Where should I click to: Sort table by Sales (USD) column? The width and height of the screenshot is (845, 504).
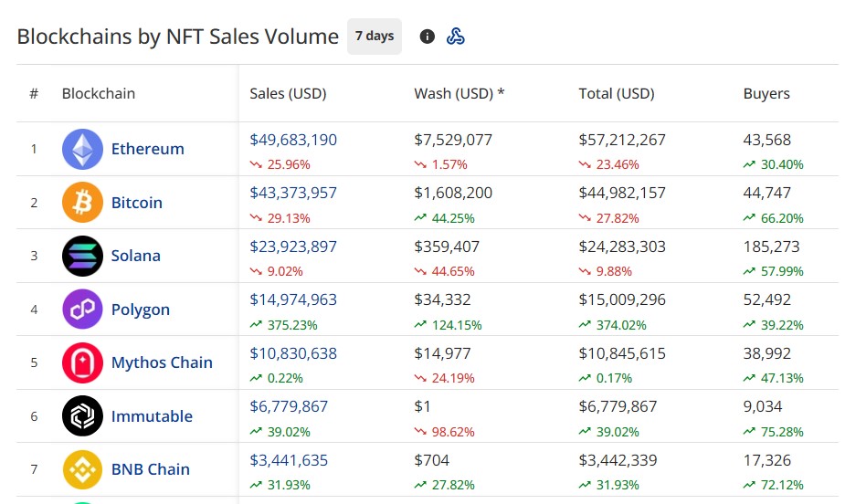point(288,93)
